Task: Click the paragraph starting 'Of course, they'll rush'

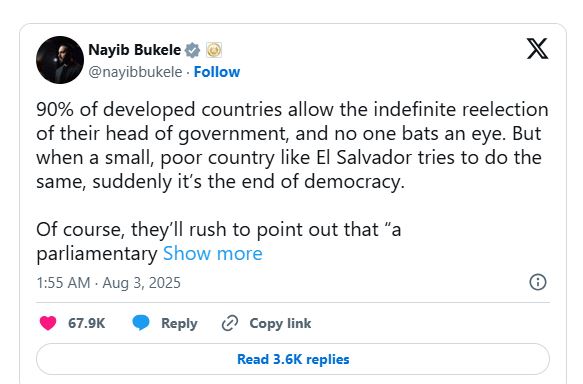Action: pyautogui.click(x=219, y=242)
